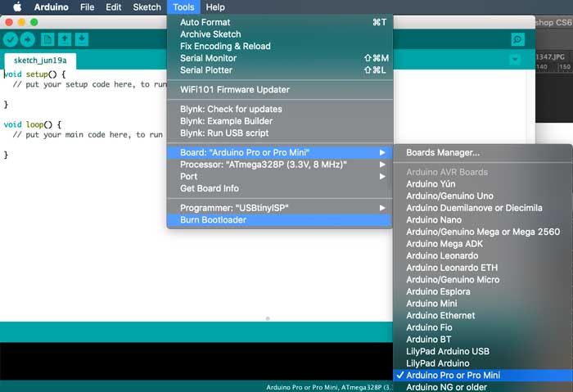Open Serial Monitor magnifier icon

pyautogui.click(x=518, y=39)
